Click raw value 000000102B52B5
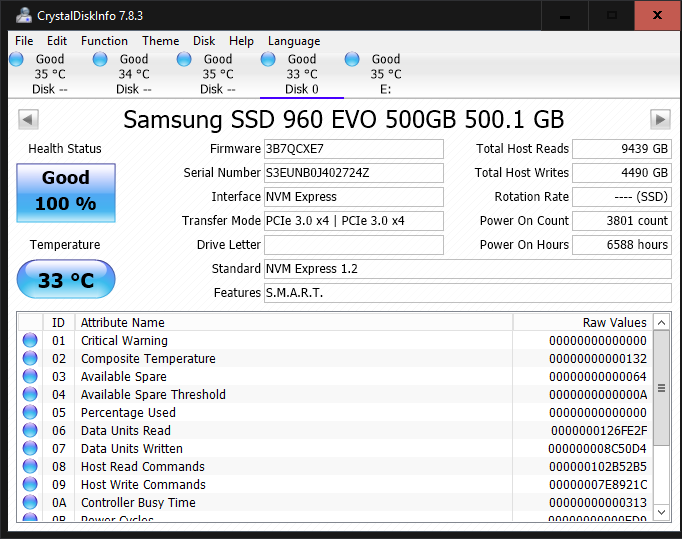The image size is (682, 539). pyautogui.click(x=598, y=467)
